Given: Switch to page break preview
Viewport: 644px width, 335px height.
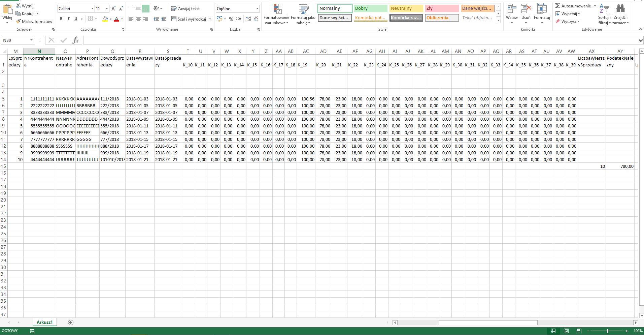Looking at the screenshot, I should pyautogui.click(x=579, y=331).
